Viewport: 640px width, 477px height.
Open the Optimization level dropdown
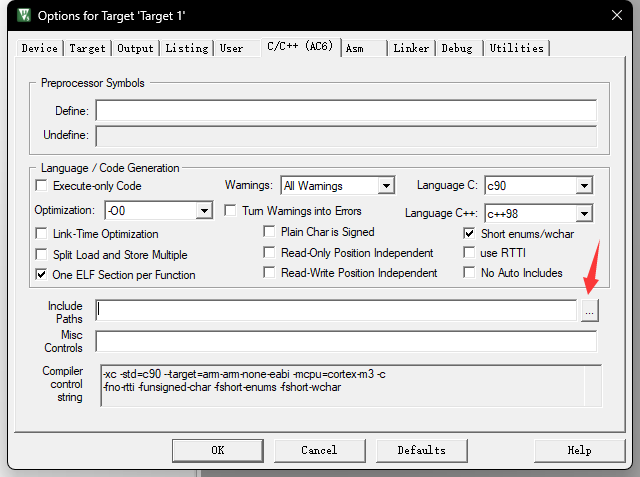point(204,211)
